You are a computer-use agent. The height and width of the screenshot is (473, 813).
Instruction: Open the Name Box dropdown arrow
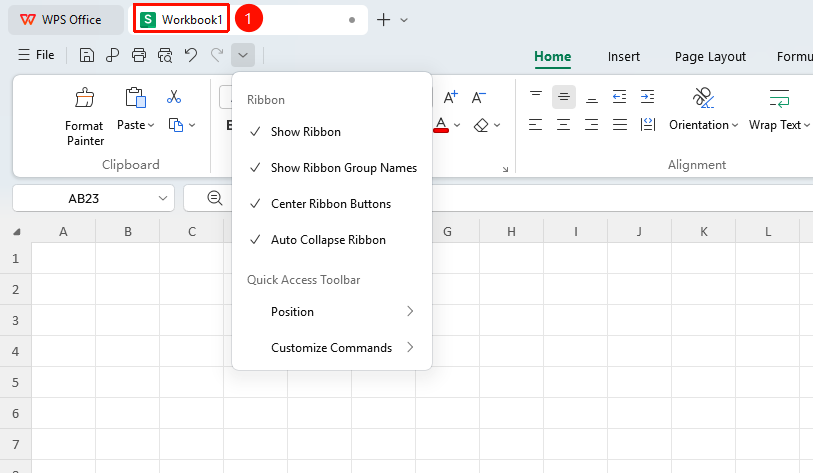coord(163,198)
